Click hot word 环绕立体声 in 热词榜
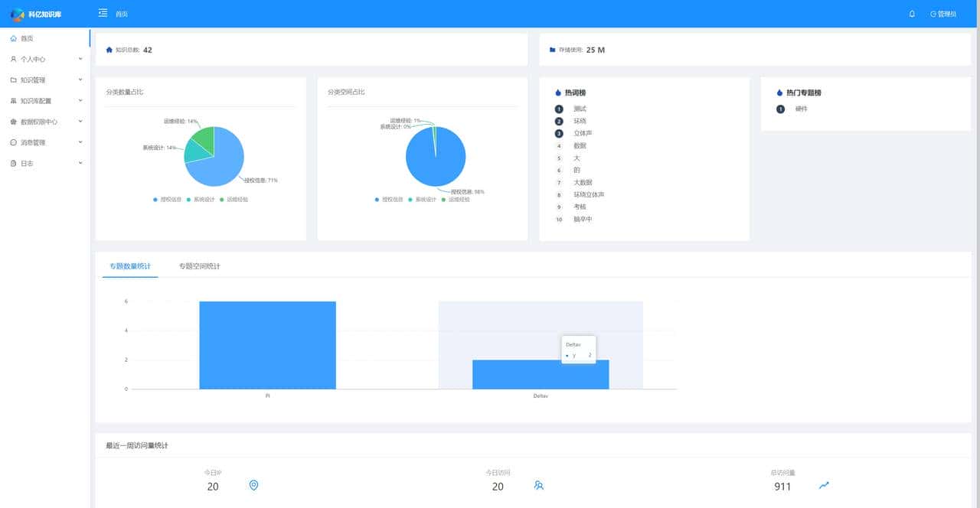Viewport: 980px width, 508px height. [x=589, y=195]
